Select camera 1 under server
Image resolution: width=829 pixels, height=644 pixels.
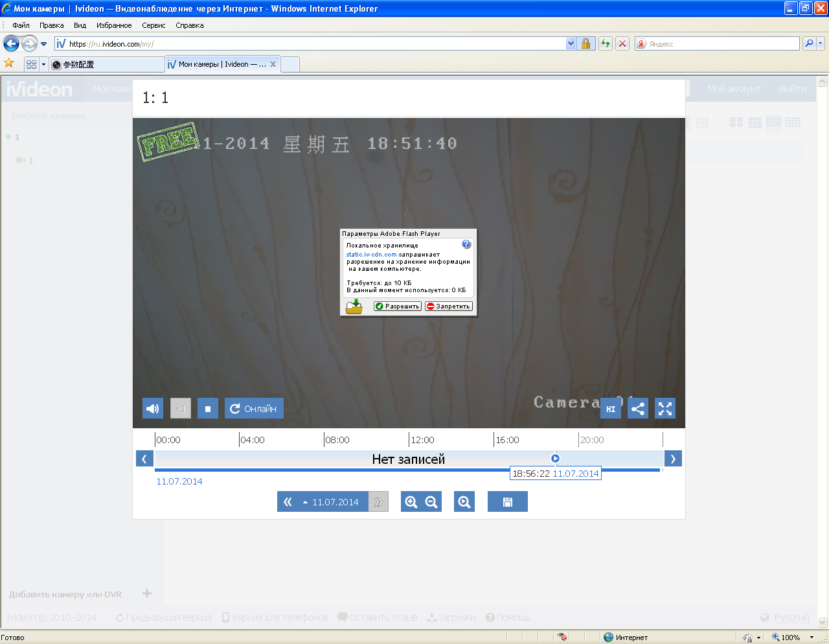(25, 160)
